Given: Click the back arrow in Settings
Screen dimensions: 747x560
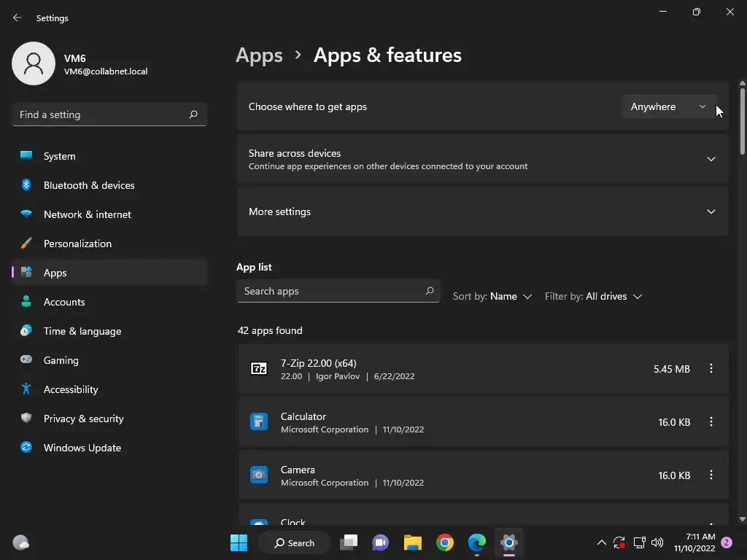Looking at the screenshot, I should [18, 17].
